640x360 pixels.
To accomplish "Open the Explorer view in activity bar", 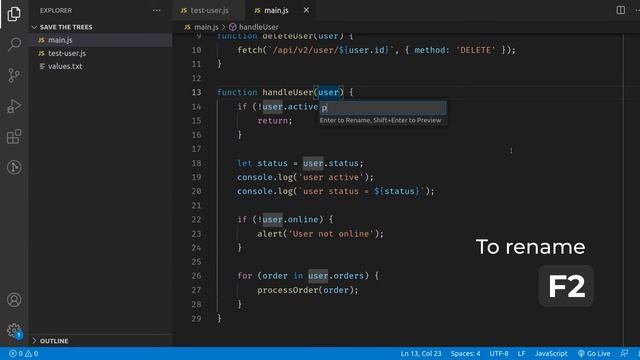I will [14, 13].
